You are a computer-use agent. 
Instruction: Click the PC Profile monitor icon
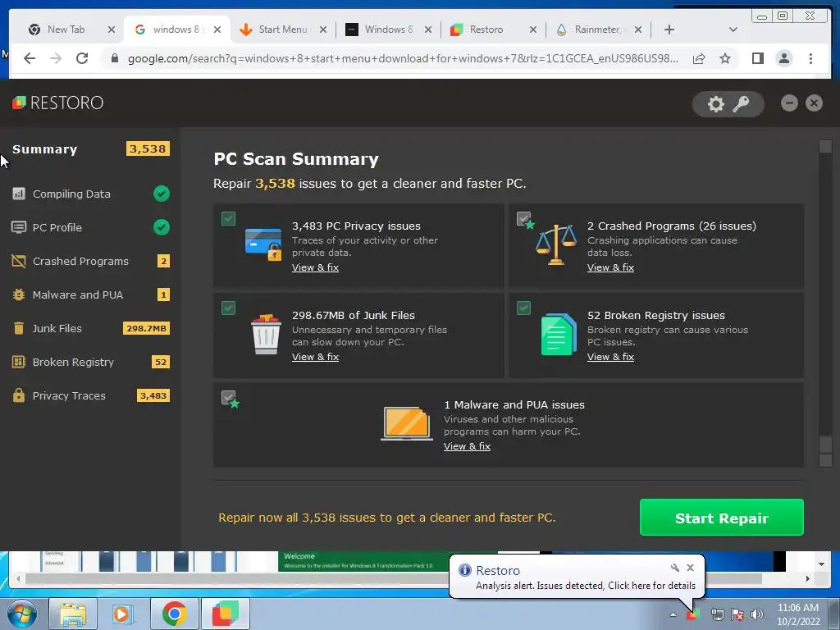19,227
